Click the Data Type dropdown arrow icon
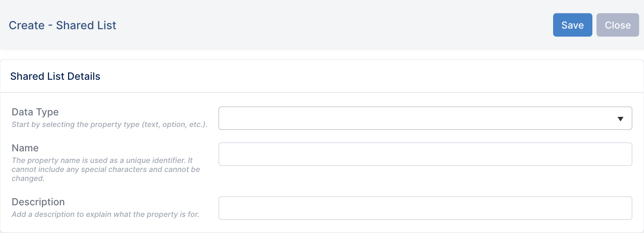644x233 pixels. (620, 119)
